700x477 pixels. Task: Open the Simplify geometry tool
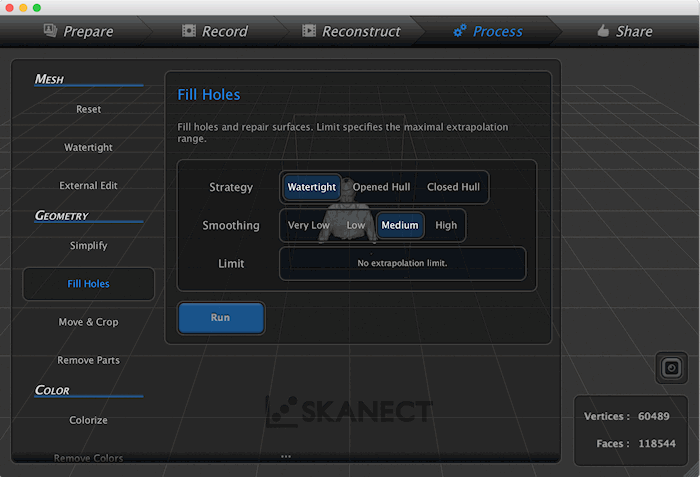coord(88,246)
